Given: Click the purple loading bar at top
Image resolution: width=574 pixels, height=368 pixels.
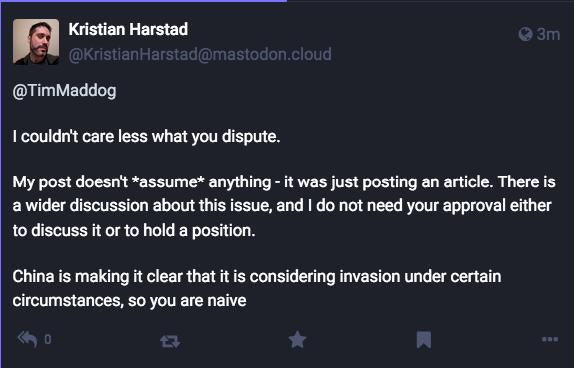Looking at the screenshot, I should point(144,1).
